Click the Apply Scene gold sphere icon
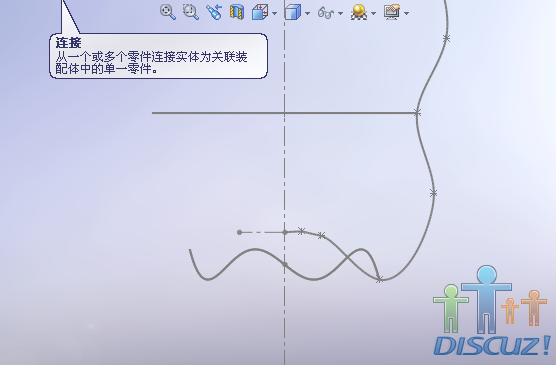The image size is (556, 365). 359,12
